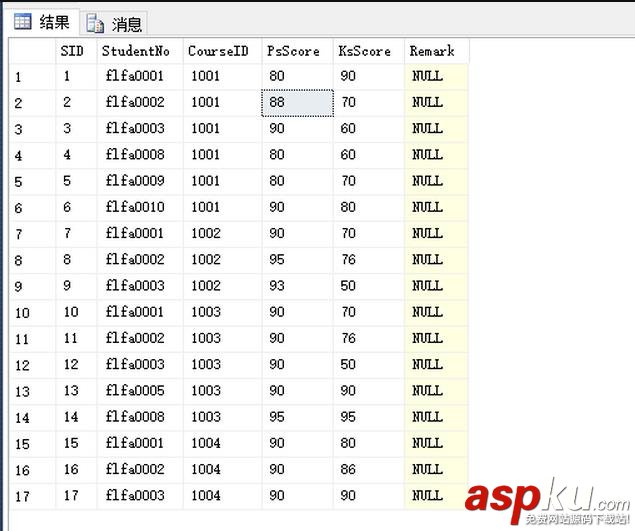Click StudentNo flfa0008 in row 4

140,155
